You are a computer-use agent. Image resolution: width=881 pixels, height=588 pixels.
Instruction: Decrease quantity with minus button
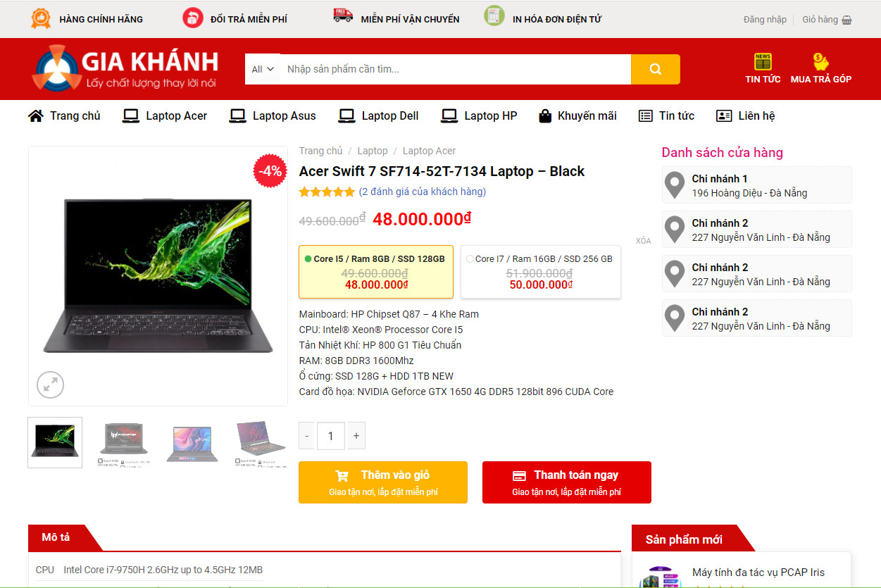click(x=306, y=436)
